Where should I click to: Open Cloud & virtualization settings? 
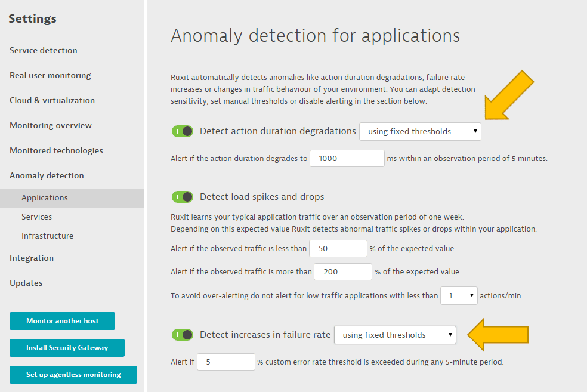(52, 100)
